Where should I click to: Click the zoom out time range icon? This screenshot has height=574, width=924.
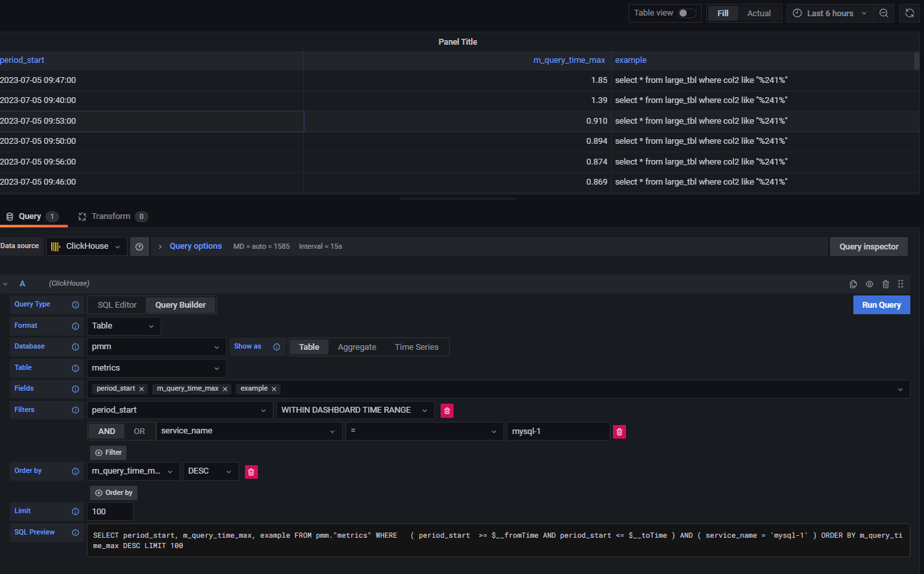click(884, 13)
